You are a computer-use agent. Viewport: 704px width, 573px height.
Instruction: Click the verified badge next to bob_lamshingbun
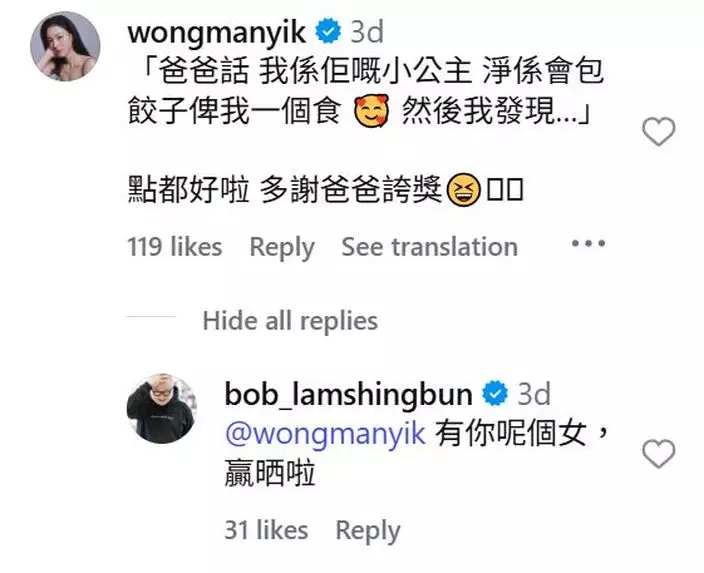495,393
